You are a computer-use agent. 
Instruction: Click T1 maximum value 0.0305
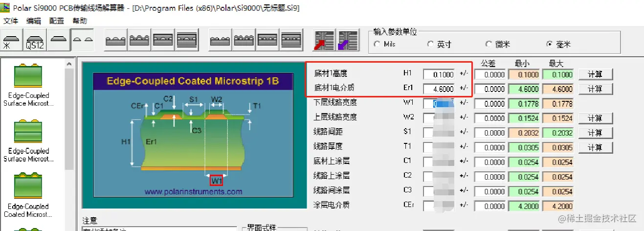558,148
